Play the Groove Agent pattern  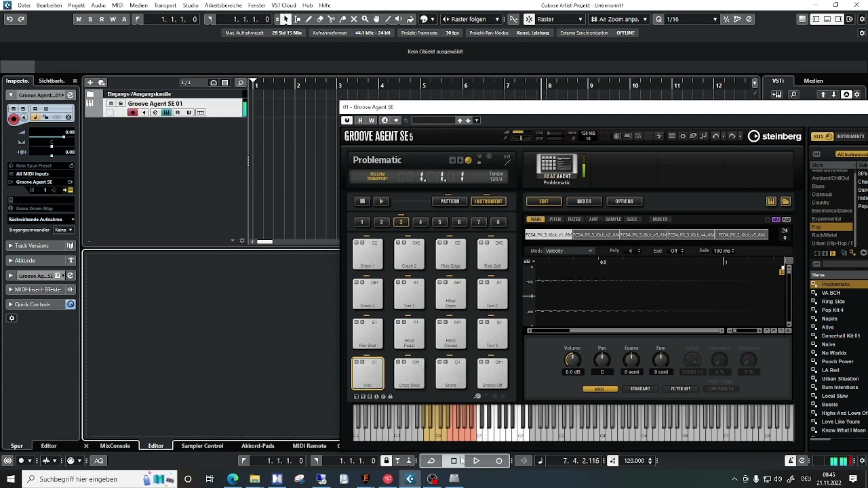pos(381,201)
